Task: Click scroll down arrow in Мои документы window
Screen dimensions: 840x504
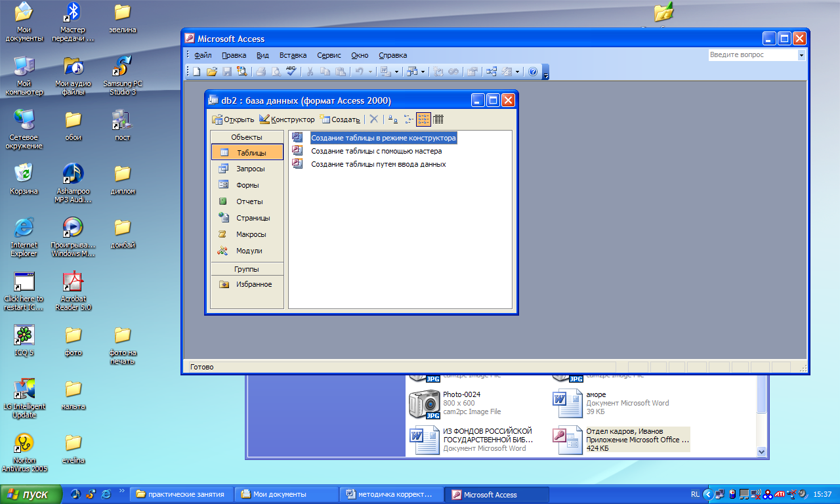Action: [x=761, y=451]
